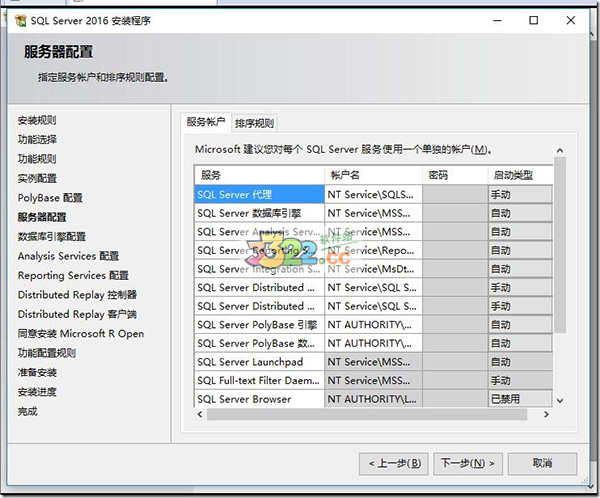Screen dimensions: 600x498
Task: Click the 准备安装 step in sidebar
Action: coord(37,372)
